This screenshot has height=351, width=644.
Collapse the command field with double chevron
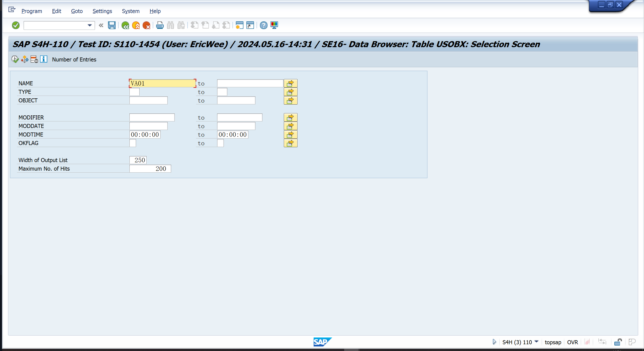101,25
